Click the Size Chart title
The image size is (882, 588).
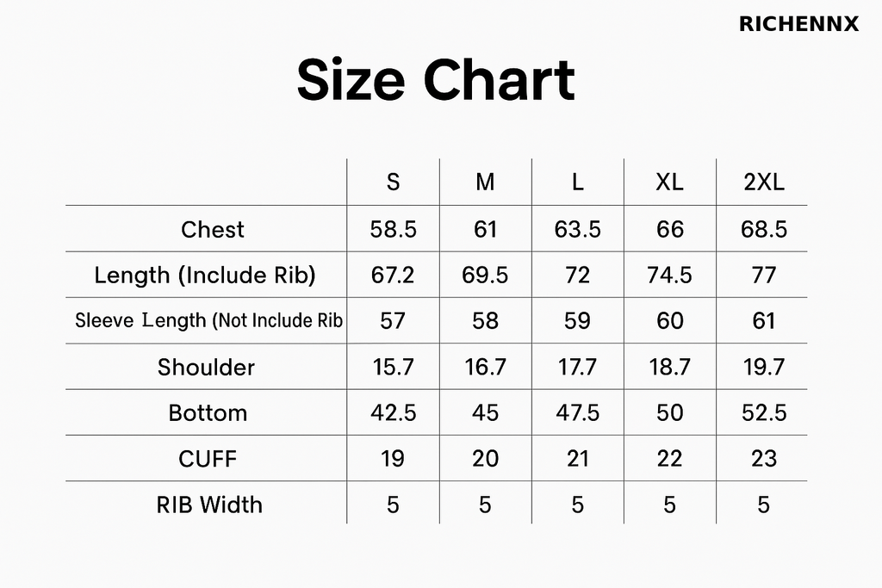coord(436,80)
